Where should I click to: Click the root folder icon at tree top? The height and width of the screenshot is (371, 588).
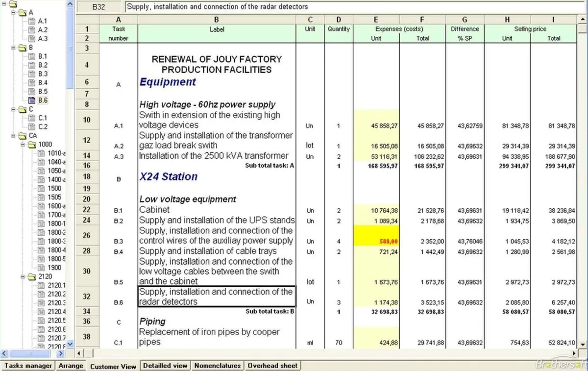tap(13, 4)
